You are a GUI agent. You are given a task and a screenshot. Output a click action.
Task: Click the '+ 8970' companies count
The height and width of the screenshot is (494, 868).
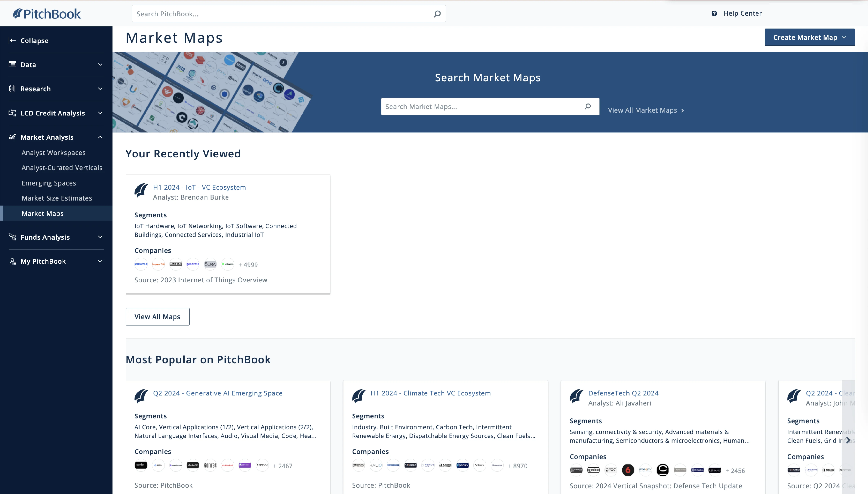point(518,466)
